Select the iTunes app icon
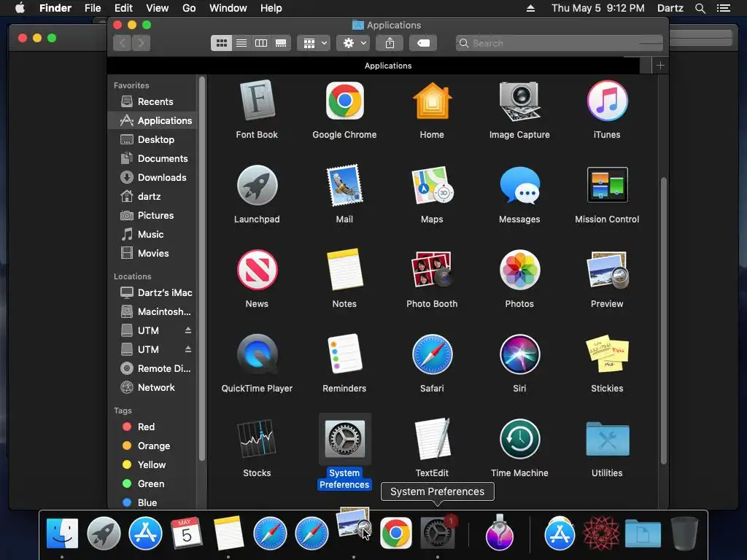This screenshot has width=747, height=560. pyautogui.click(x=607, y=101)
